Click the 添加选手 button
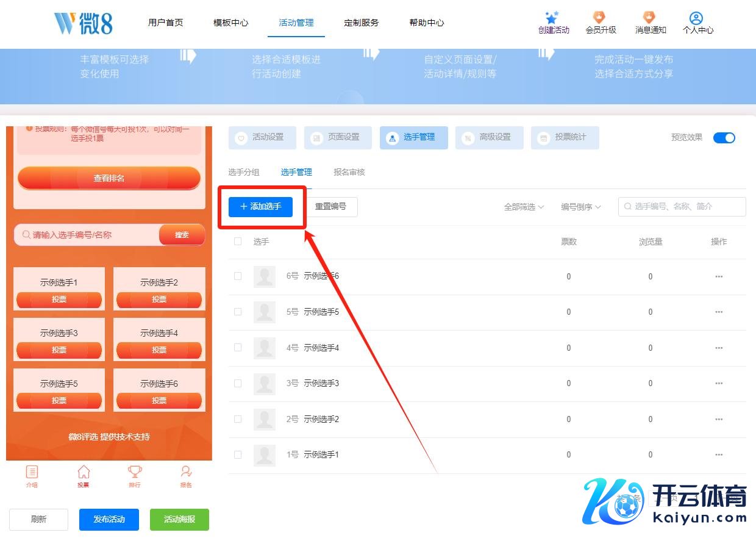Screen dimensions: 756x538 coord(260,207)
